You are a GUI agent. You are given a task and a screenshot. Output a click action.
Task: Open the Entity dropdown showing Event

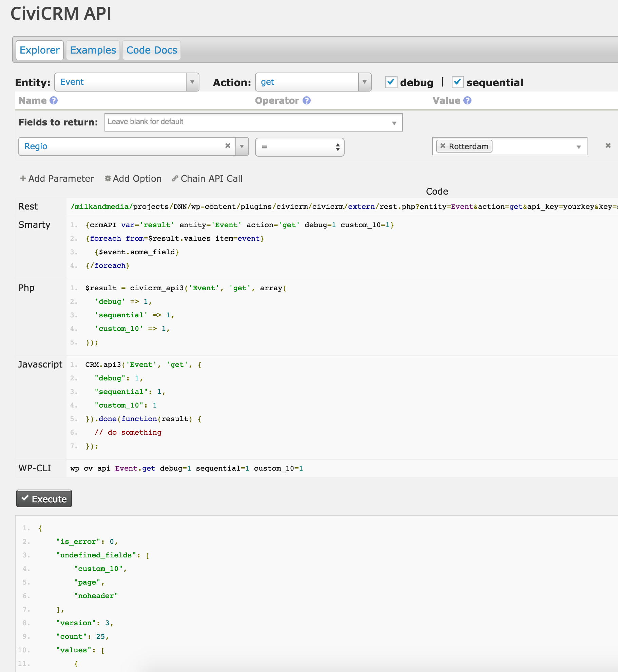coord(127,82)
